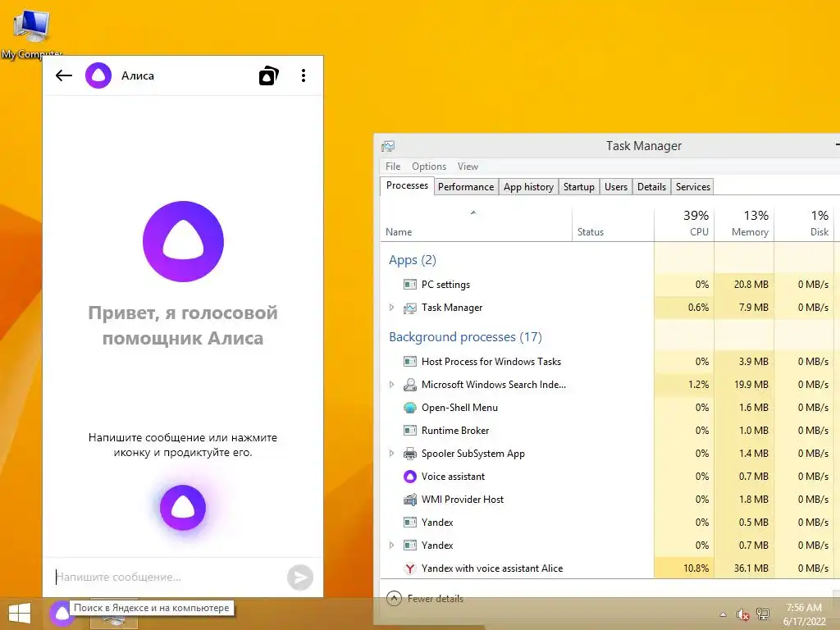
Task: Select the Runtime Broker process name
Action: pos(454,430)
